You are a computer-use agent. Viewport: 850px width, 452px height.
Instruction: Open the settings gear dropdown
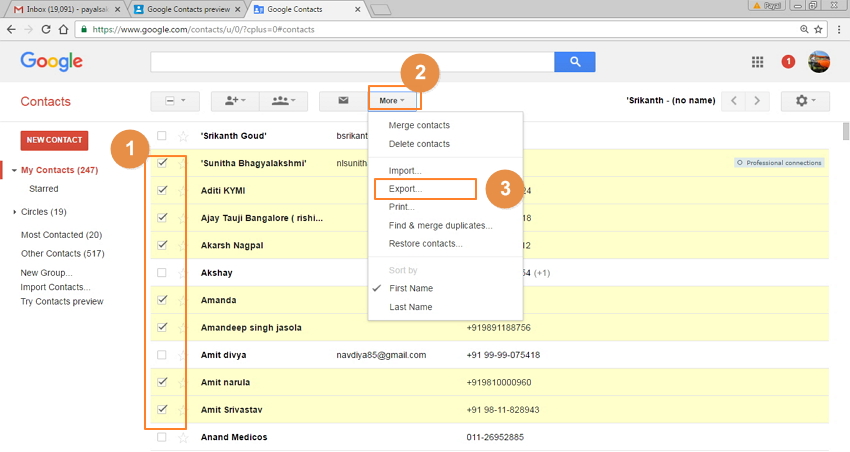pos(805,101)
